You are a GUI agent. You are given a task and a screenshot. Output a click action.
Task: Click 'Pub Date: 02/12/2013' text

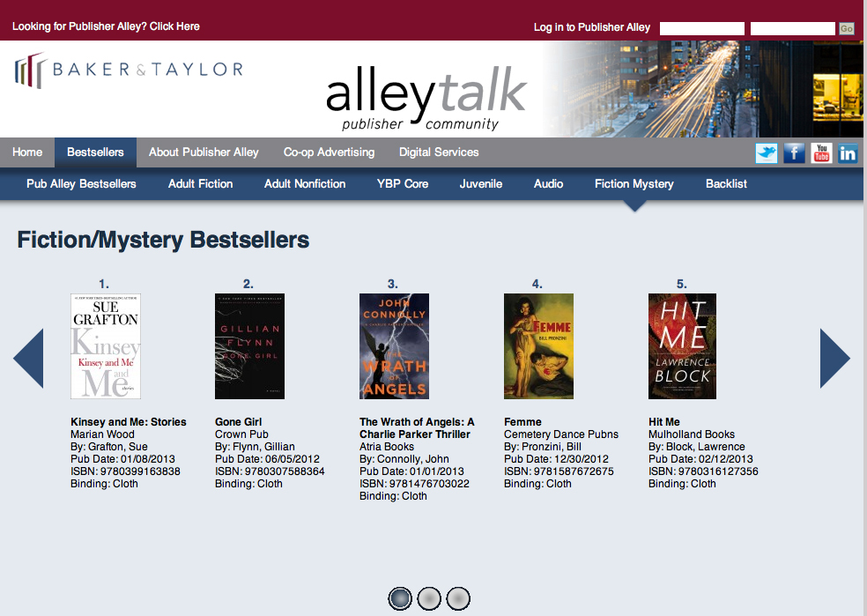coord(700,459)
